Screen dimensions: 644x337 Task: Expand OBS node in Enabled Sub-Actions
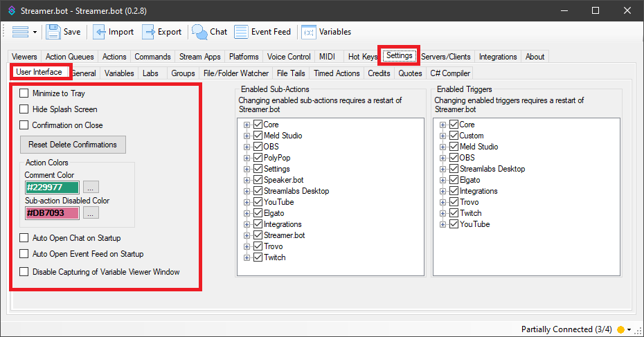pos(247,147)
